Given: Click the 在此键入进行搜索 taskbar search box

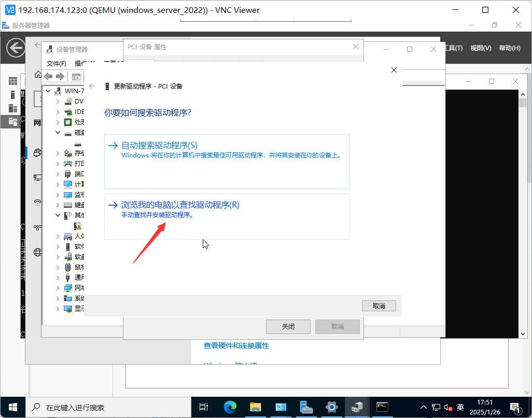Looking at the screenshot, I should (108, 407).
